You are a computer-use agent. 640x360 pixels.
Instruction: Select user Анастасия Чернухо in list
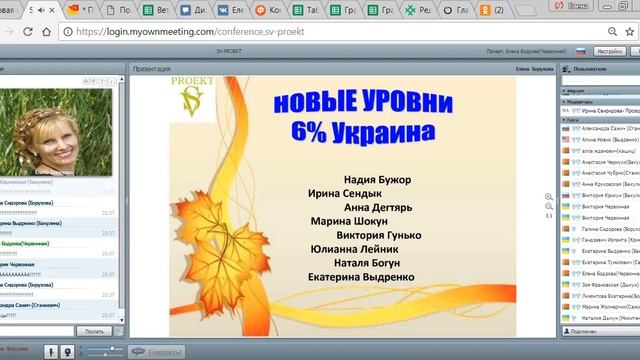(x=601, y=162)
